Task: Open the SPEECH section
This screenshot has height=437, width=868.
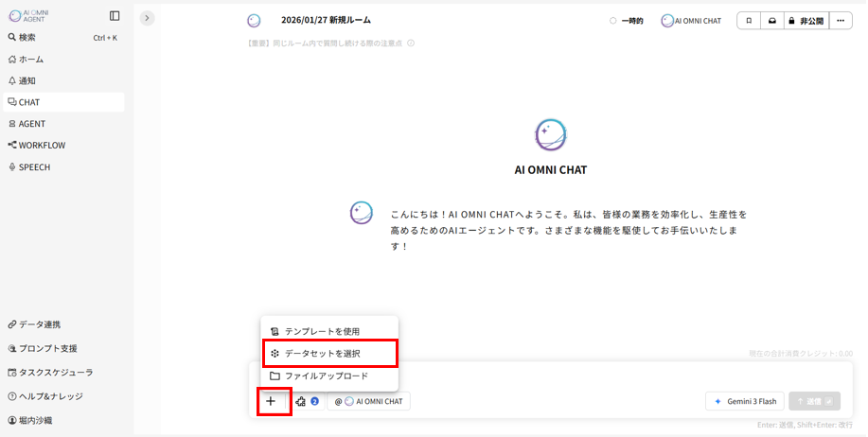Action: 63,167
